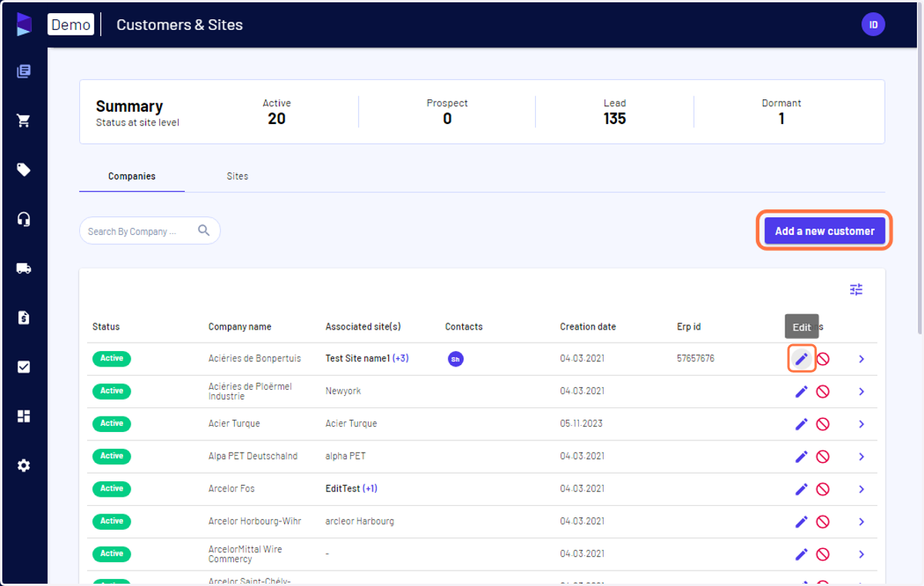The image size is (924, 586).
Task: Expand Arcelor Fos row chevron
Action: click(862, 489)
